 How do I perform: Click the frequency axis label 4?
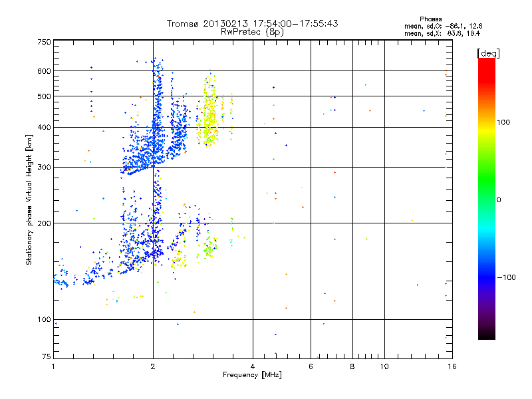pos(253,366)
